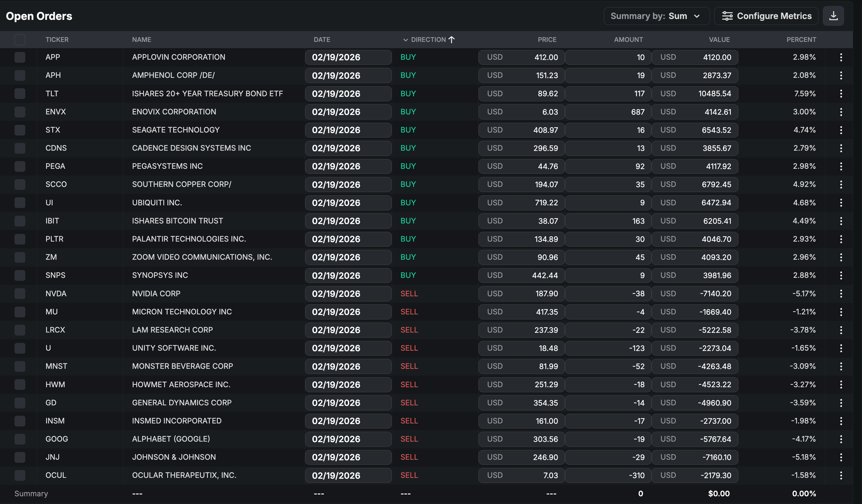Sort by the Ticker column header

coord(57,40)
